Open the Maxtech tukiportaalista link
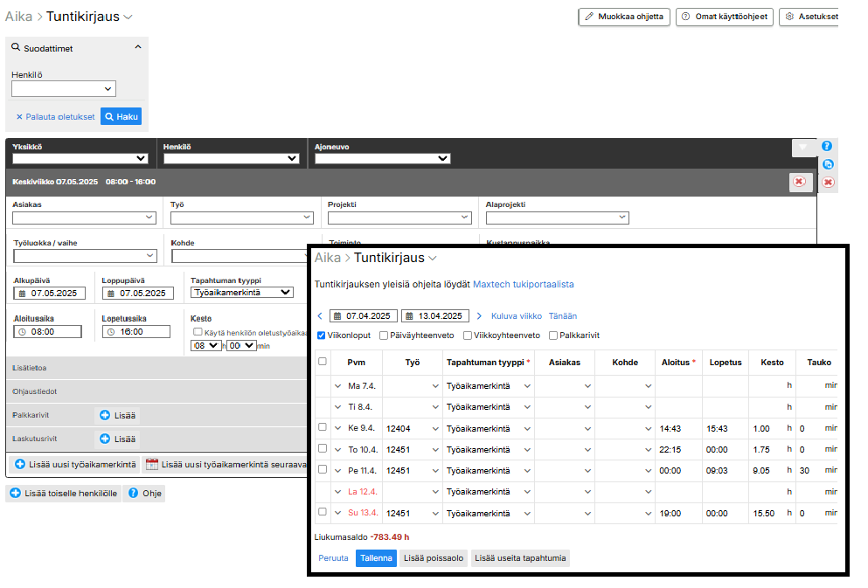This screenshot has height=588, width=868. (x=523, y=284)
